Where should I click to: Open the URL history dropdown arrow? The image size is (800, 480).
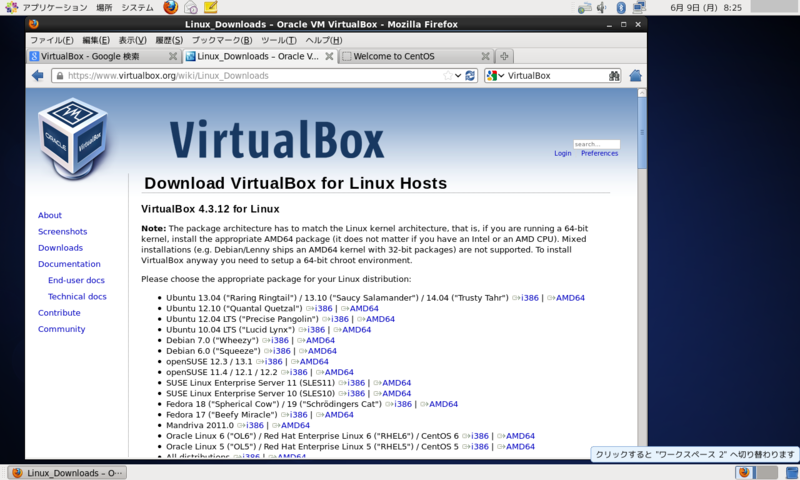(458, 75)
